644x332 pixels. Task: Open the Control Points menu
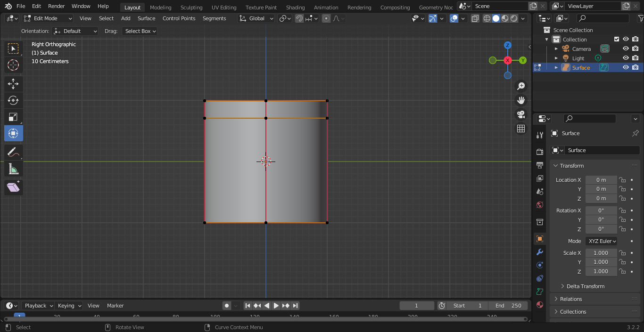click(x=179, y=18)
